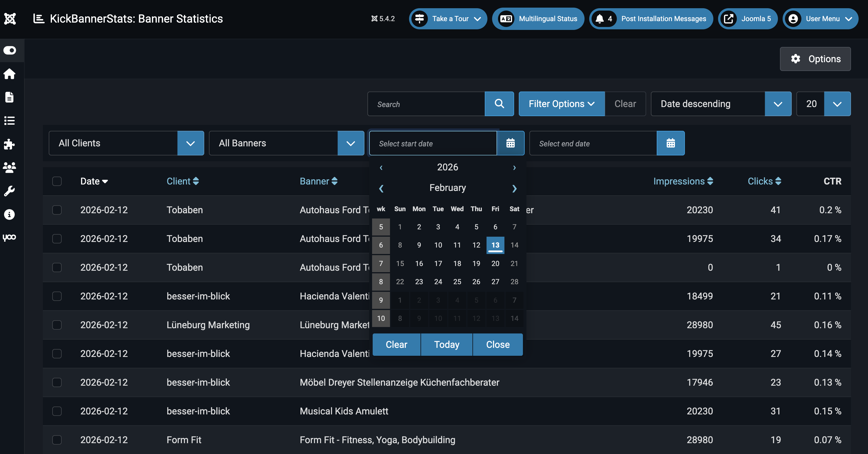This screenshot has width=868, height=454.
Task: Go to next month in the calendar
Action: (x=514, y=188)
